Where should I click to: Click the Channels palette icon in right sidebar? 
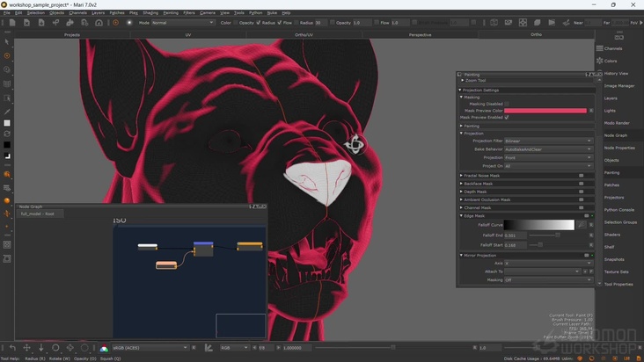pos(600,48)
